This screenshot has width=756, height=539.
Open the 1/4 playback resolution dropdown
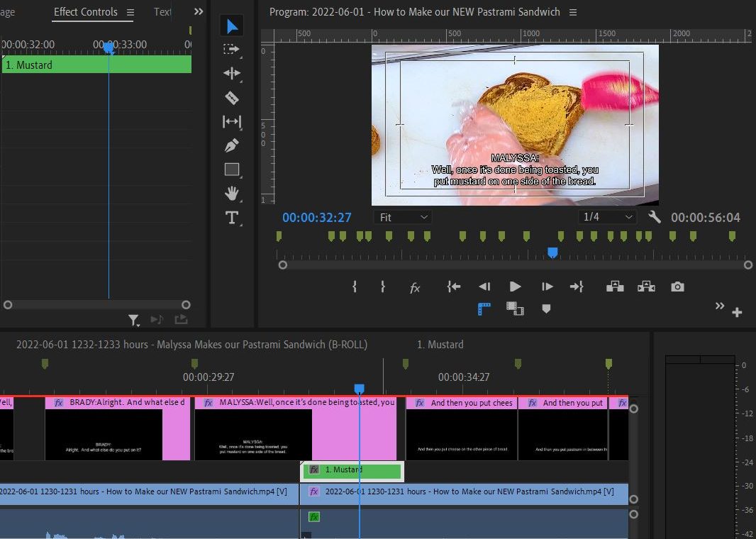click(607, 217)
